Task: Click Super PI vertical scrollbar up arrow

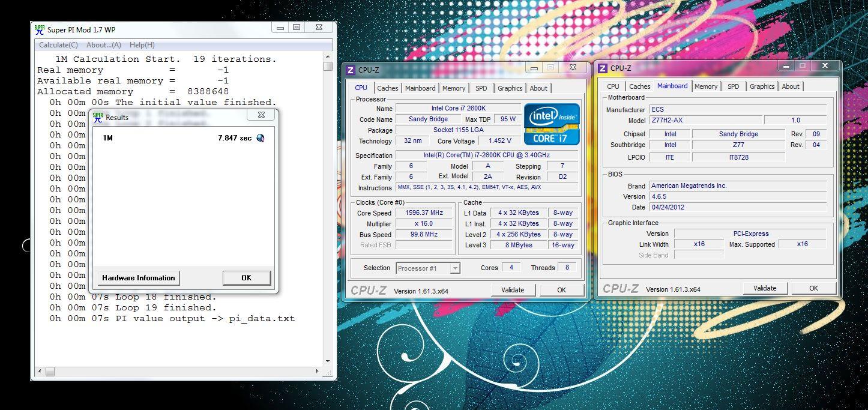Action: 328,56
